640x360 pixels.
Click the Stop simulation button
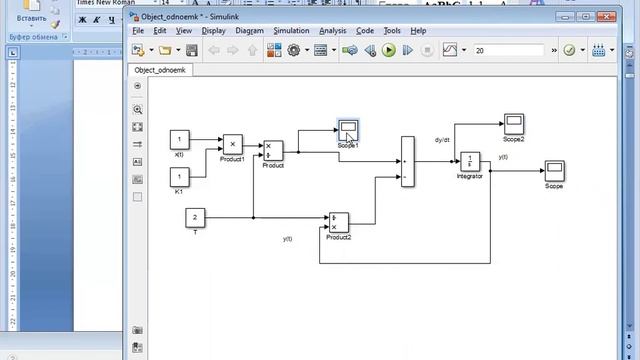[x=427, y=50]
